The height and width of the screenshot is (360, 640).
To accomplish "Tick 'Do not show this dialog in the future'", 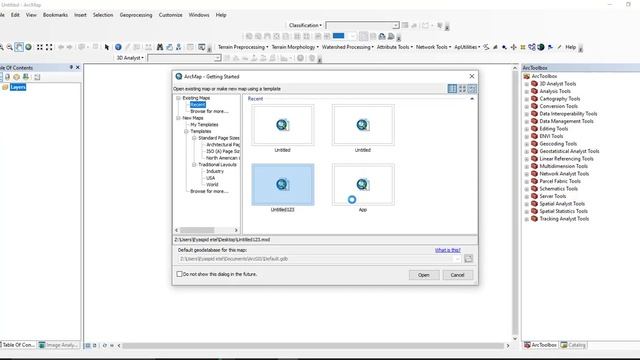I will click(179, 274).
